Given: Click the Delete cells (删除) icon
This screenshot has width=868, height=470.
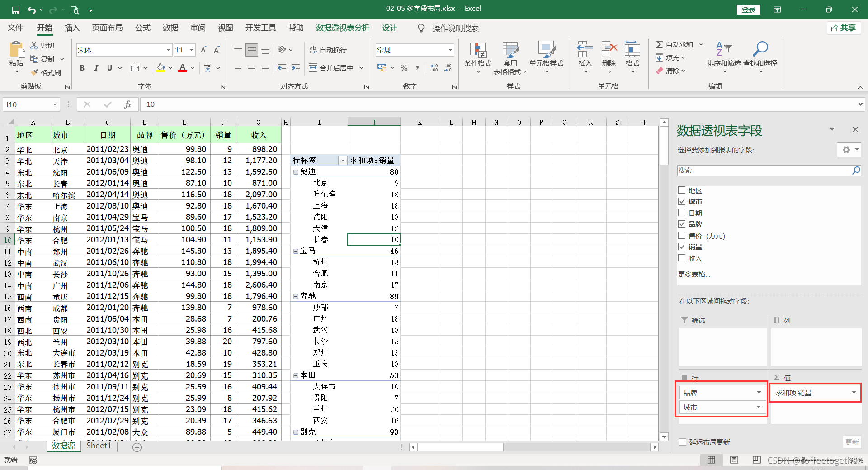Looking at the screenshot, I should point(609,49).
